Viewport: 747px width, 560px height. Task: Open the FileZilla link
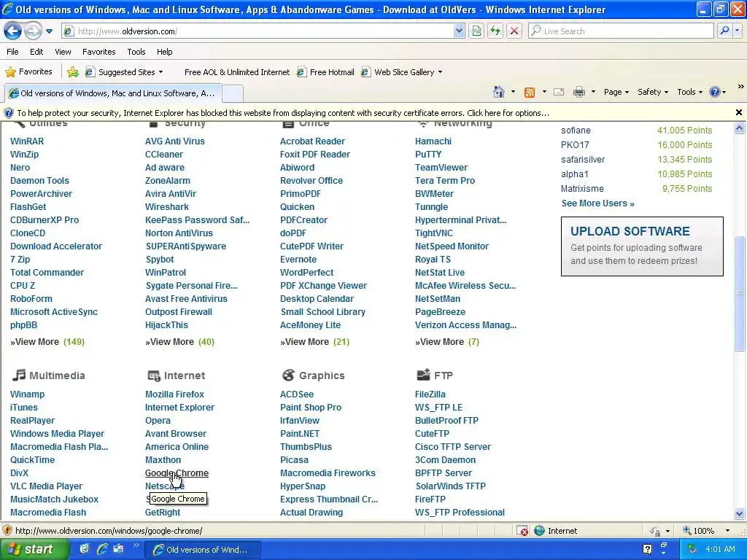pos(430,394)
